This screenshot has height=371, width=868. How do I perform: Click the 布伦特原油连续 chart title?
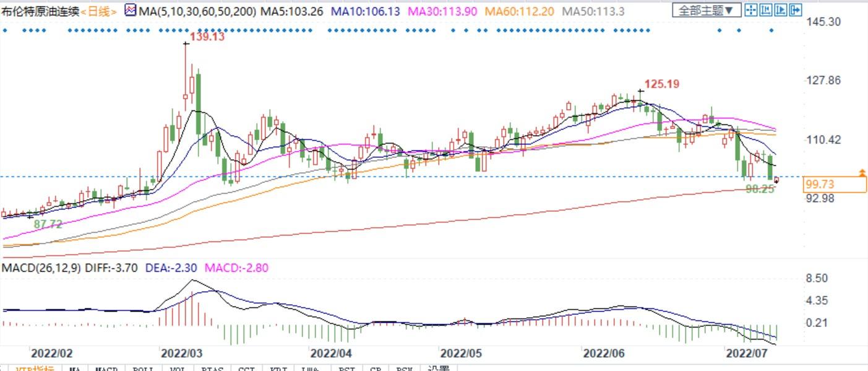coord(40,11)
